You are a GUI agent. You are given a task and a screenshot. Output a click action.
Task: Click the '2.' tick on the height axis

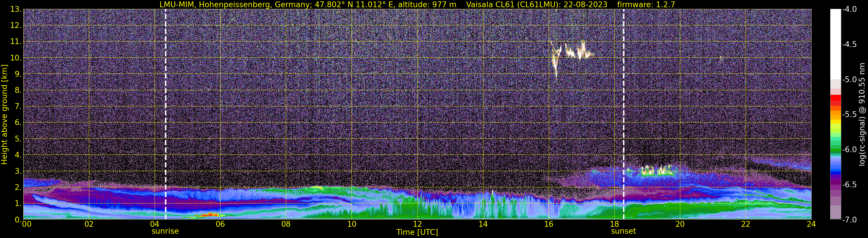click(18, 188)
